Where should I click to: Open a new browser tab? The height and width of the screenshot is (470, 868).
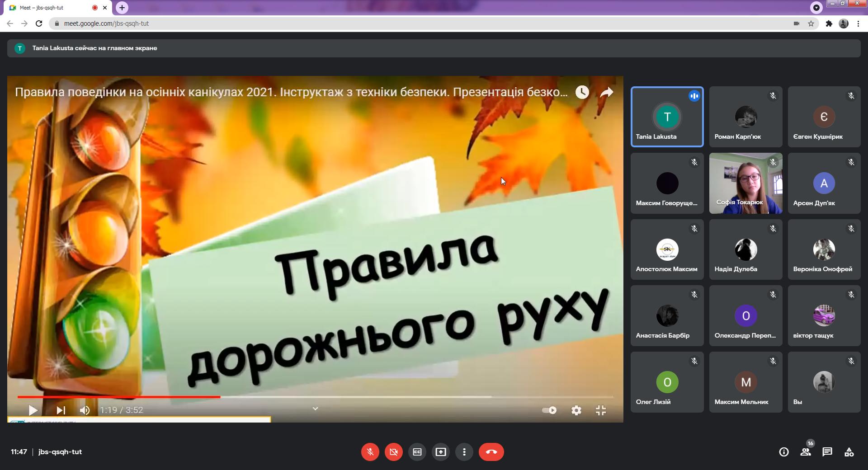tap(122, 8)
